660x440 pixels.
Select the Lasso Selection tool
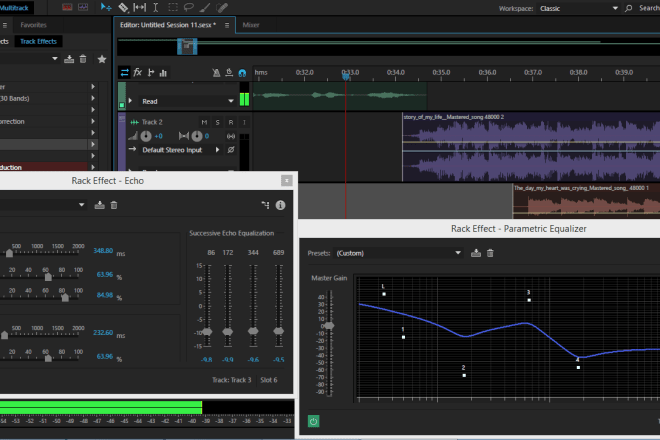(x=189, y=7)
